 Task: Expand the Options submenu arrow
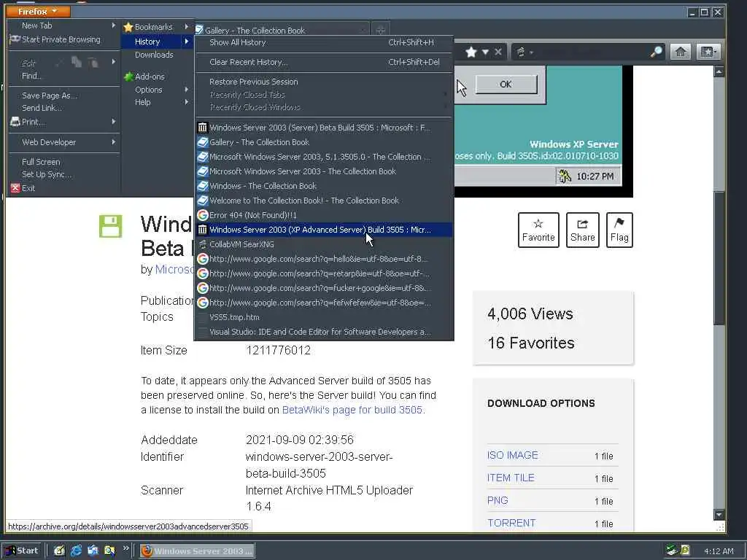(x=186, y=90)
